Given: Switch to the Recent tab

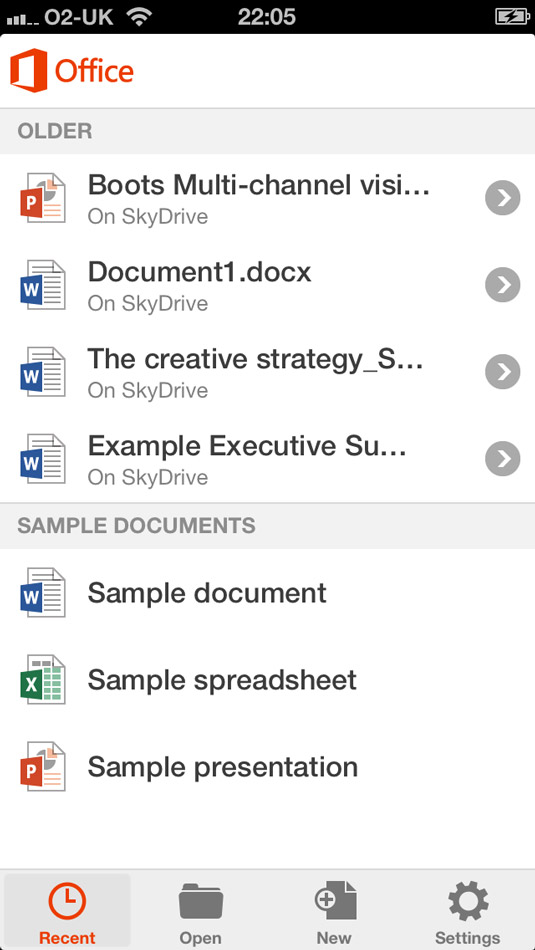Looking at the screenshot, I should click(x=67, y=911).
